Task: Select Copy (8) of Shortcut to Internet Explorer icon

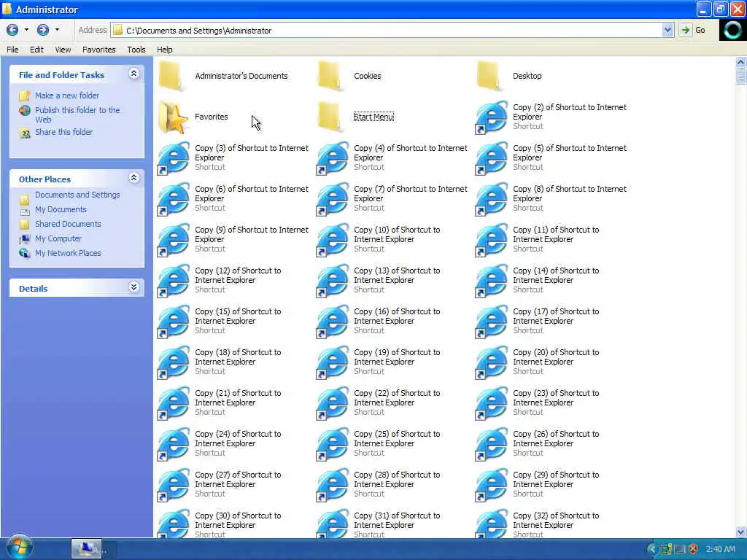Action: [491, 199]
